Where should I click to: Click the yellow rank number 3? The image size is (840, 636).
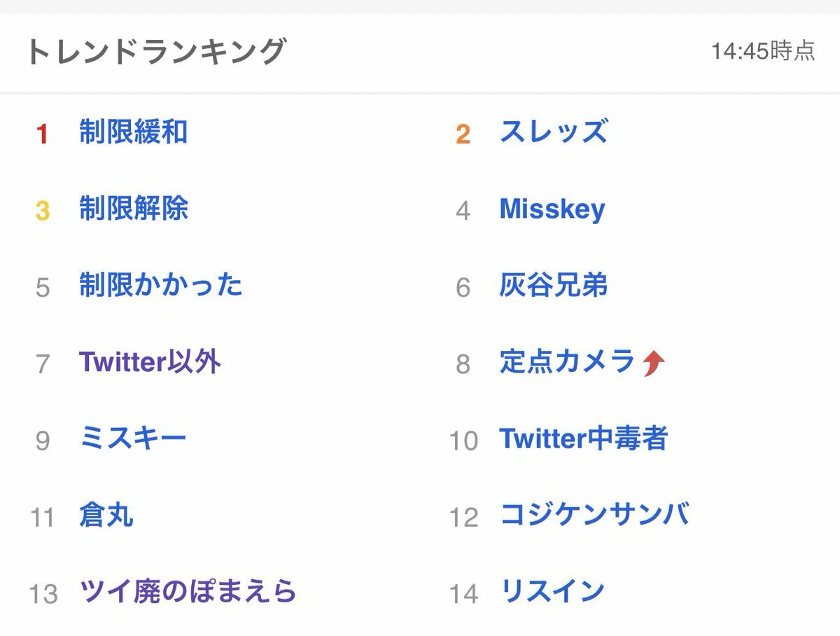pos(43,211)
